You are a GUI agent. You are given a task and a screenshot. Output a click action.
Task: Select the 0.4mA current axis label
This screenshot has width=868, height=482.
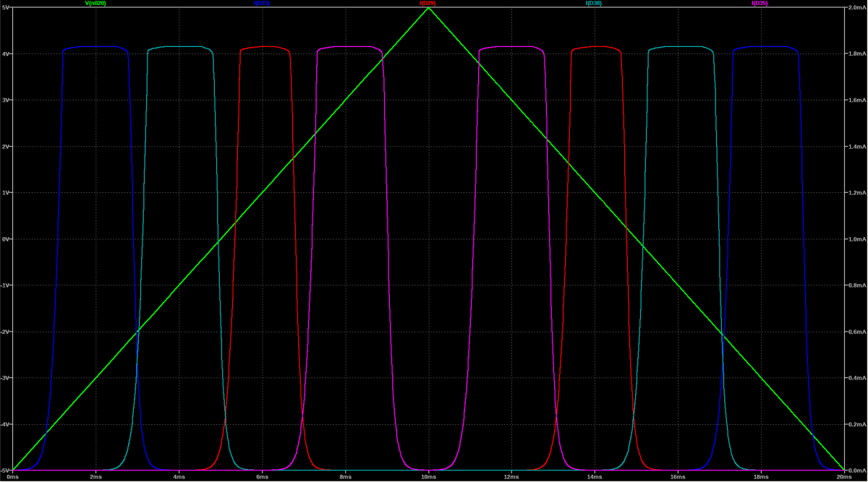click(x=856, y=377)
